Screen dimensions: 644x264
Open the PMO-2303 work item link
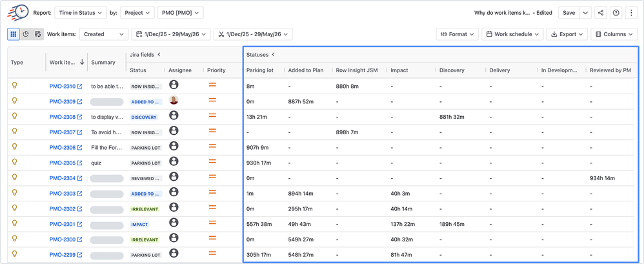pyautogui.click(x=66, y=194)
